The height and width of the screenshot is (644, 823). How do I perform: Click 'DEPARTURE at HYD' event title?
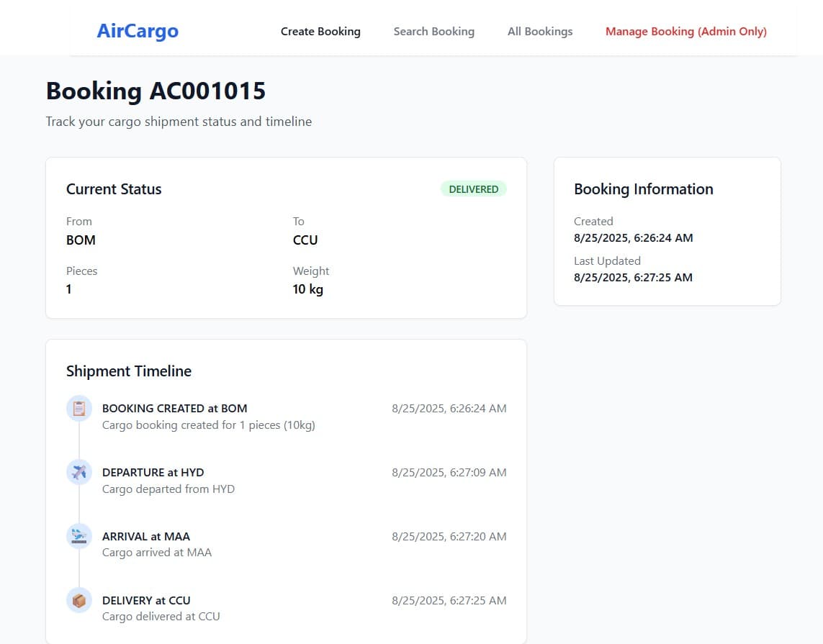point(153,473)
